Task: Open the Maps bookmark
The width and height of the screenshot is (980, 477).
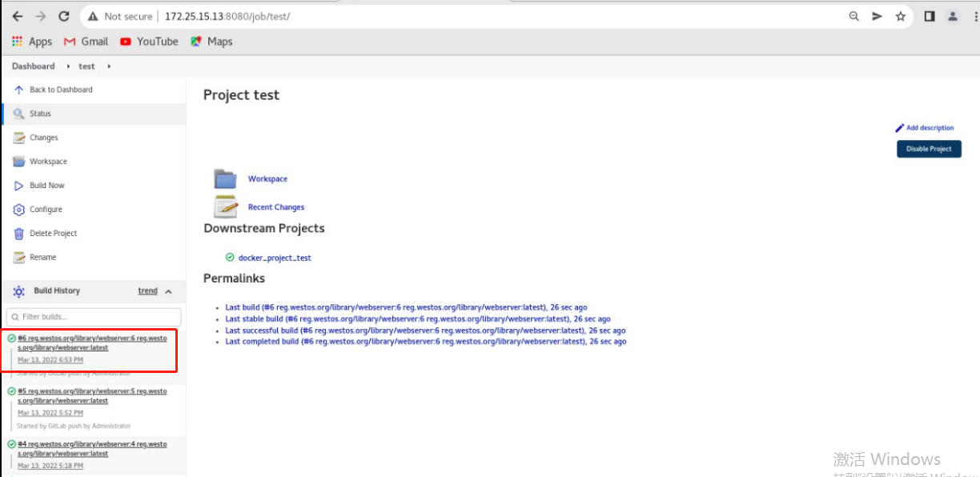Action: pyautogui.click(x=211, y=42)
